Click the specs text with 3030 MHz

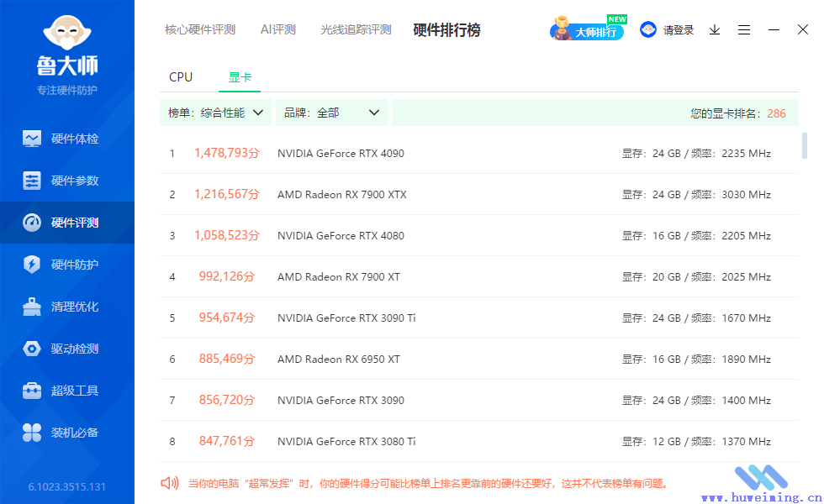pos(696,195)
